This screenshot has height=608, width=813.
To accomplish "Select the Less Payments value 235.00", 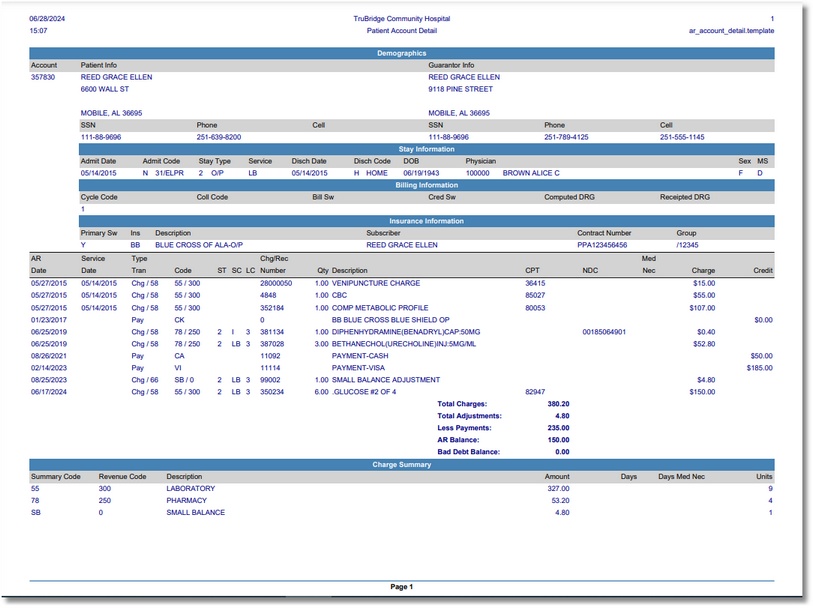I will pyautogui.click(x=558, y=428).
